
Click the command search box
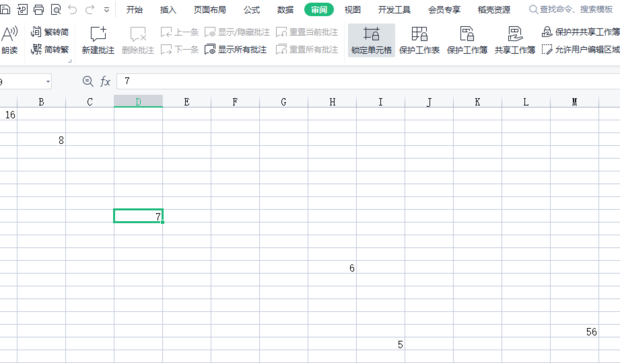coord(571,9)
